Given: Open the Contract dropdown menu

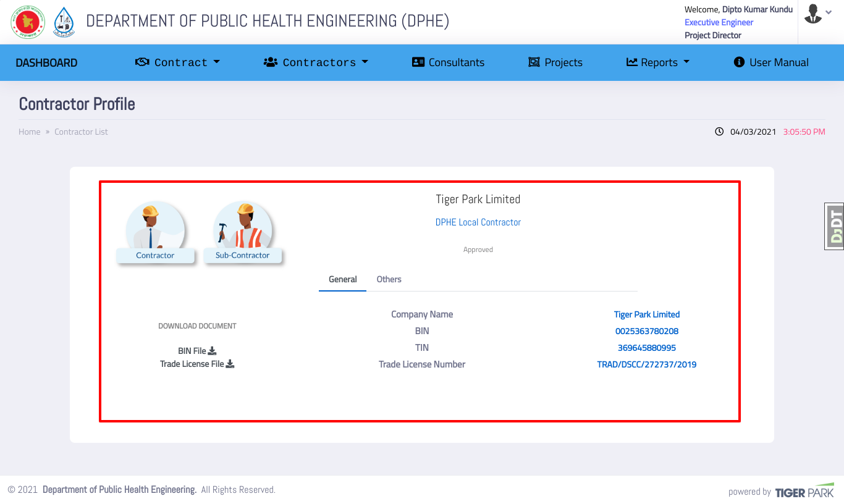Looking at the screenshot, I should [x=177, y=62].
